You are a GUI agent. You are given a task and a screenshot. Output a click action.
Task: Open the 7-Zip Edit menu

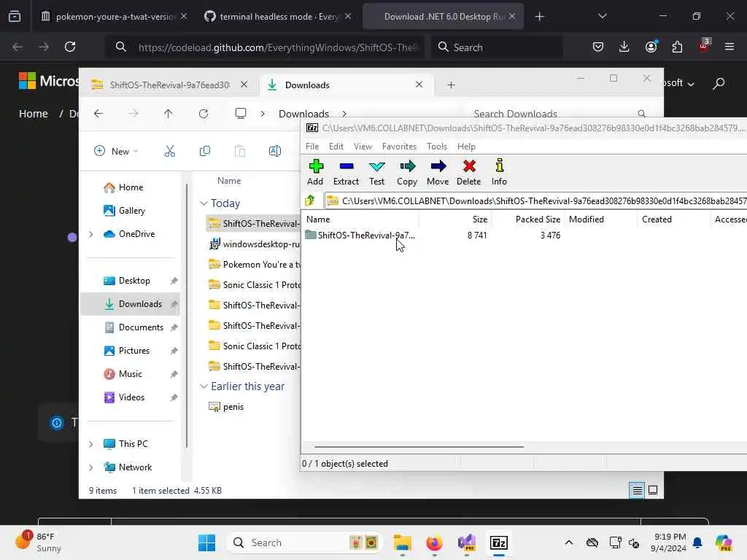tap(336, 146)
